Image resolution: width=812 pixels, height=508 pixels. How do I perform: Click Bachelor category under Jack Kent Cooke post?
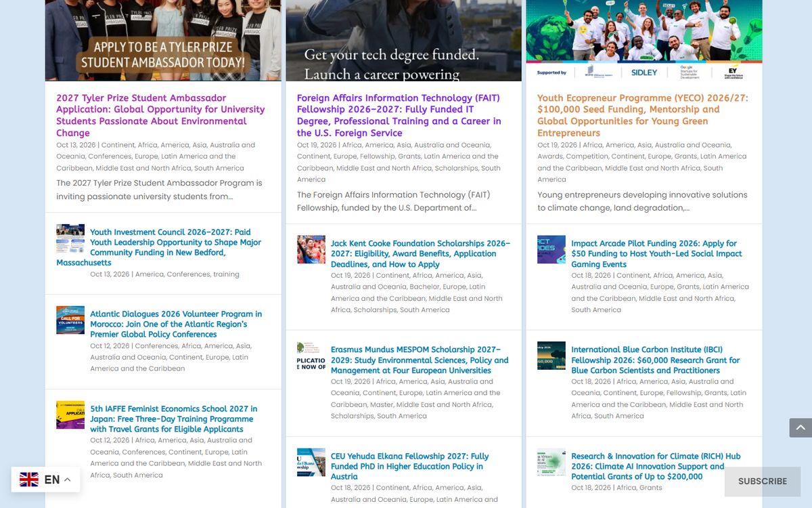click(424, 287)
